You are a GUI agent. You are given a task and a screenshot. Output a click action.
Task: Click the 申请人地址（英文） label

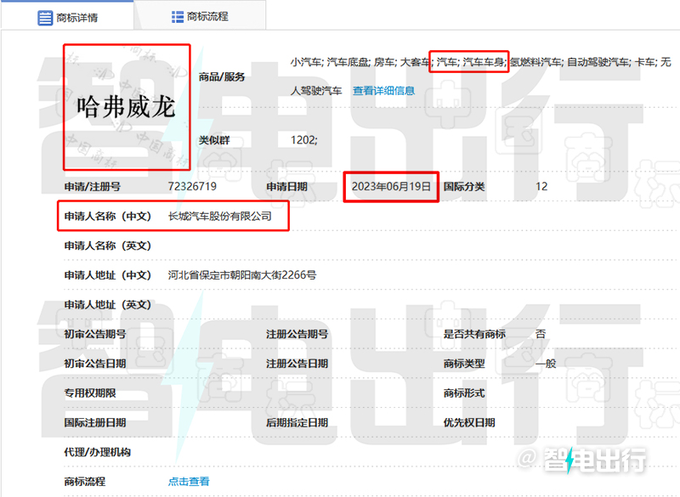click(108, 304)
